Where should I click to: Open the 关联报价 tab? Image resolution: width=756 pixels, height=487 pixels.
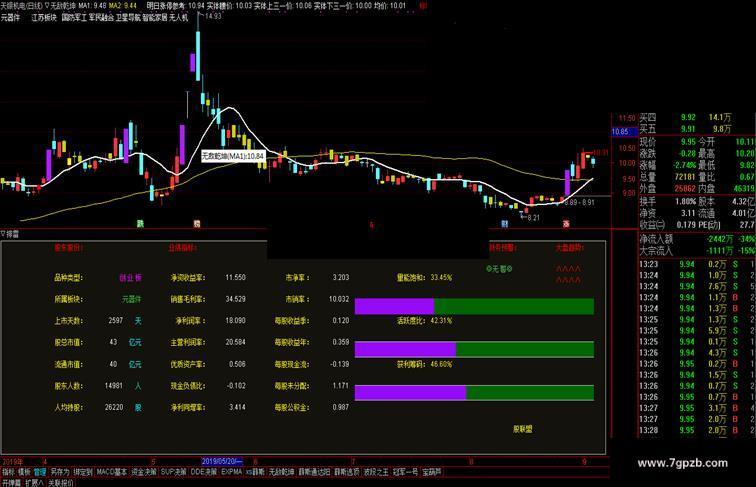point(61,482)
